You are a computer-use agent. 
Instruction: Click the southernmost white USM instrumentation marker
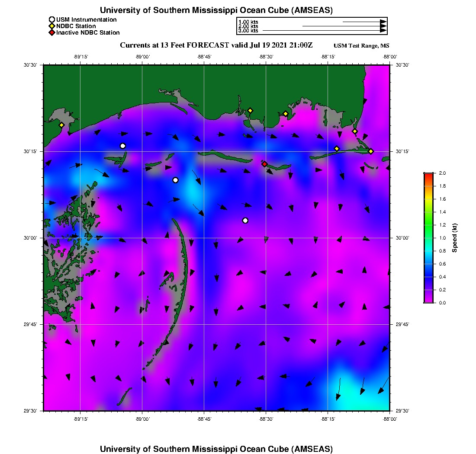pos(245,221)
